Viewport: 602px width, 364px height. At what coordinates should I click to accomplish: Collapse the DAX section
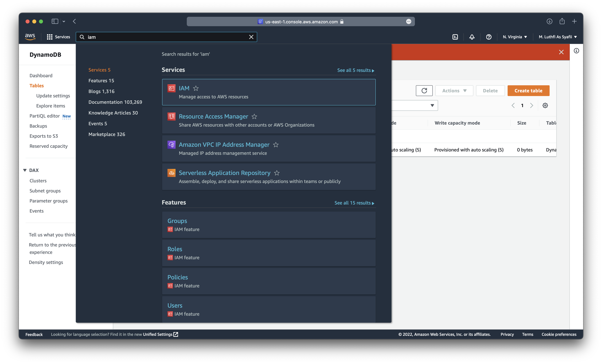tap(25, 170)
